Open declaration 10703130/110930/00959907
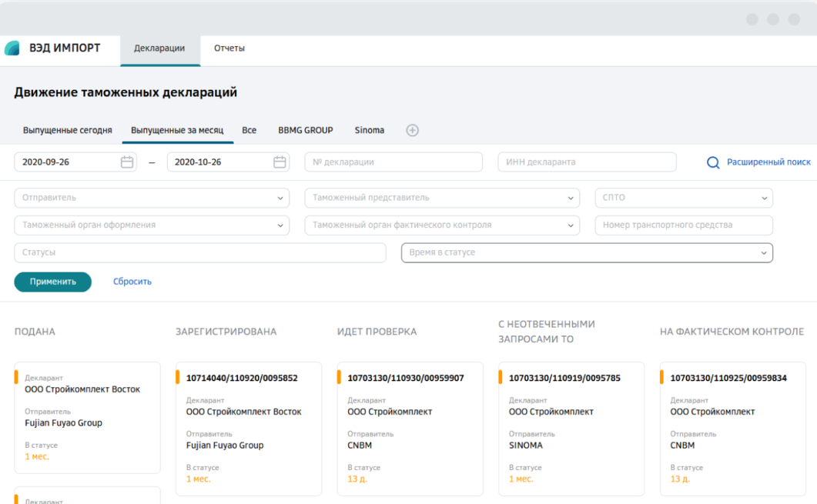The width and height of the screenshot is (817, 504). coord(405,378)
